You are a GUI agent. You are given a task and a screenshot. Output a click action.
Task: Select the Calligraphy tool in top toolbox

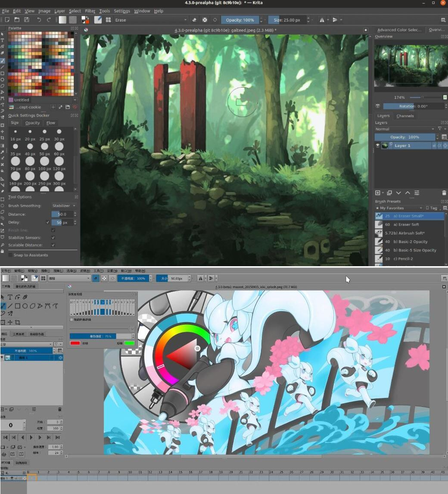[3, 53]
